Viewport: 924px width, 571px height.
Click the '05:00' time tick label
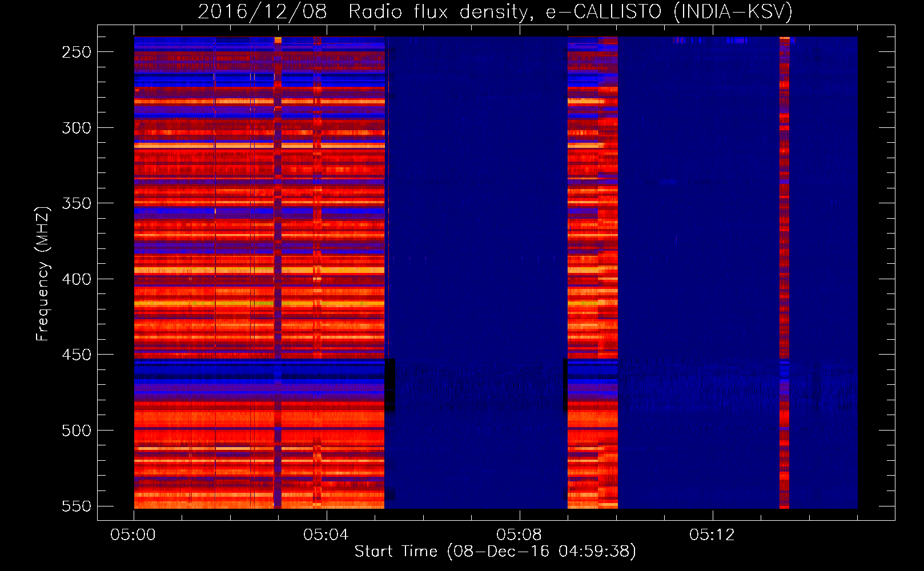(133, 534)
